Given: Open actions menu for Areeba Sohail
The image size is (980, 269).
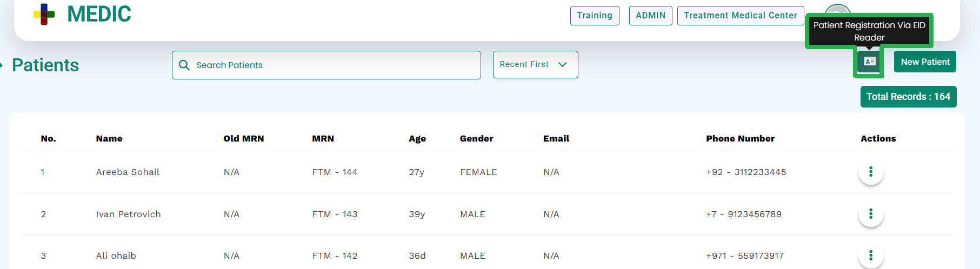Looking at the screenshot, I should coord(870,172).
